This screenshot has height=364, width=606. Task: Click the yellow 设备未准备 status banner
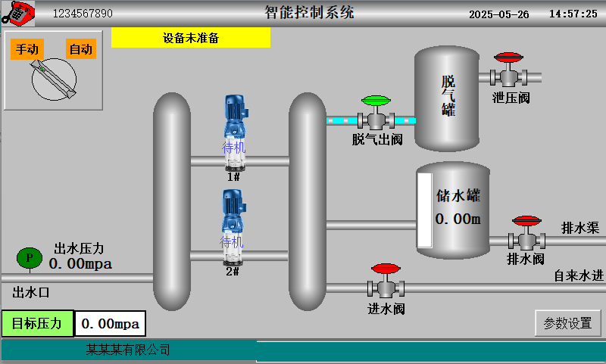point(190,38)
